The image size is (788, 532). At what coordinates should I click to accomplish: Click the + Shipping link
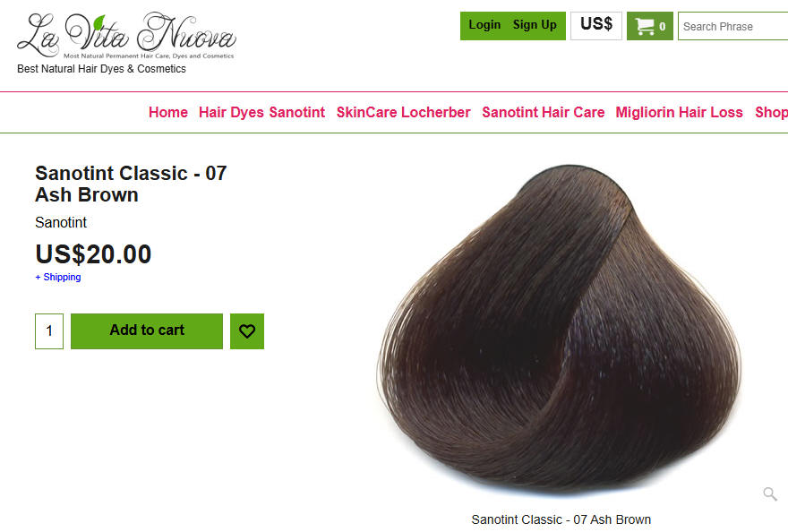[58, 277]
